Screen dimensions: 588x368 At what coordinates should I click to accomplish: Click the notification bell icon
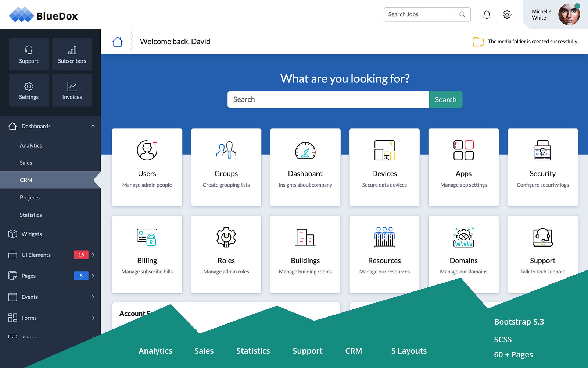(x=487, y=14)
